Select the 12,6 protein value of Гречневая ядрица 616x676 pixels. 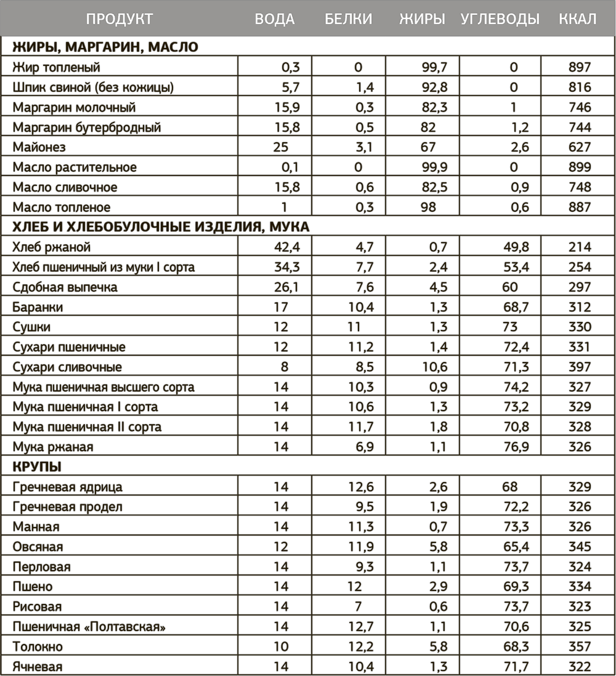point(361,487)
